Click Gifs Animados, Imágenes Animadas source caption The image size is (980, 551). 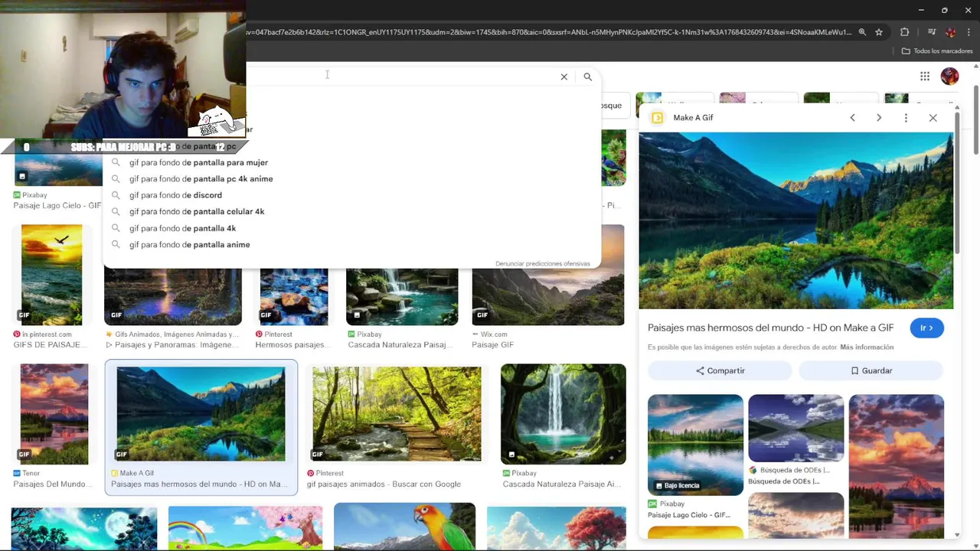(177, 334)
